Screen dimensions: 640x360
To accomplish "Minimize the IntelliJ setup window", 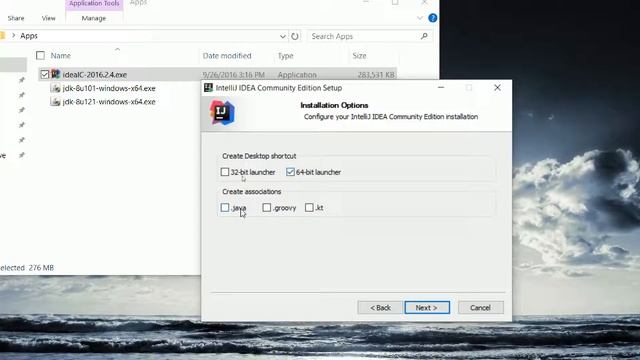I will [441, 87].
